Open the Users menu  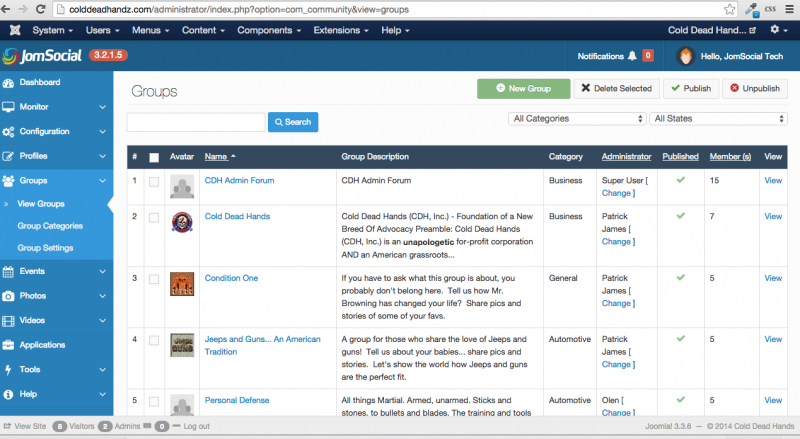(103, 30)
